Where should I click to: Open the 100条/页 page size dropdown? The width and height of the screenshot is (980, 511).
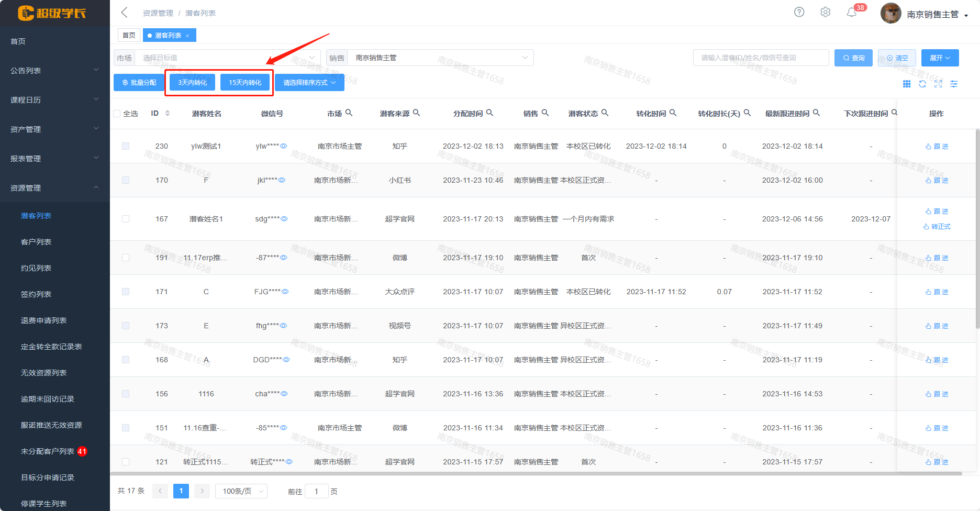[x=241, y=491]
